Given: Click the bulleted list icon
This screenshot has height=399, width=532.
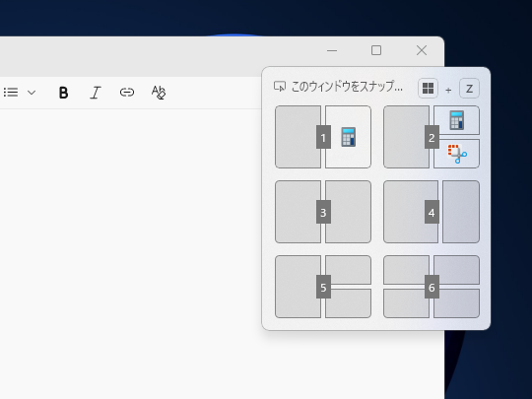Looking at the screenshot, I should 11,93.
